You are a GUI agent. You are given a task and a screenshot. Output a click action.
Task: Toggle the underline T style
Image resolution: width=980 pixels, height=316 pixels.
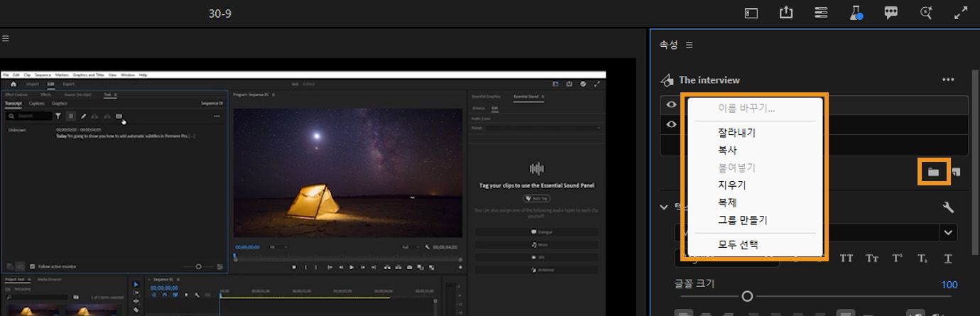pyautogui.click(x=947, y=258)
